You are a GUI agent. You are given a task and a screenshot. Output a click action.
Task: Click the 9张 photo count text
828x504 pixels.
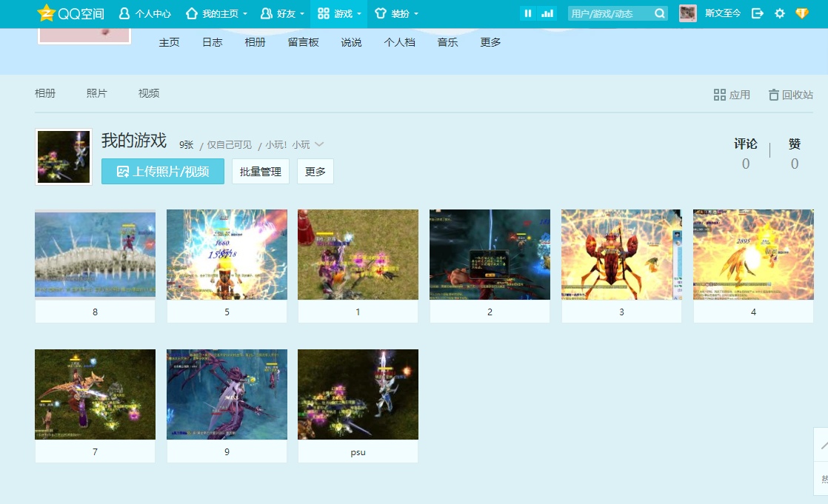(187, 144)
